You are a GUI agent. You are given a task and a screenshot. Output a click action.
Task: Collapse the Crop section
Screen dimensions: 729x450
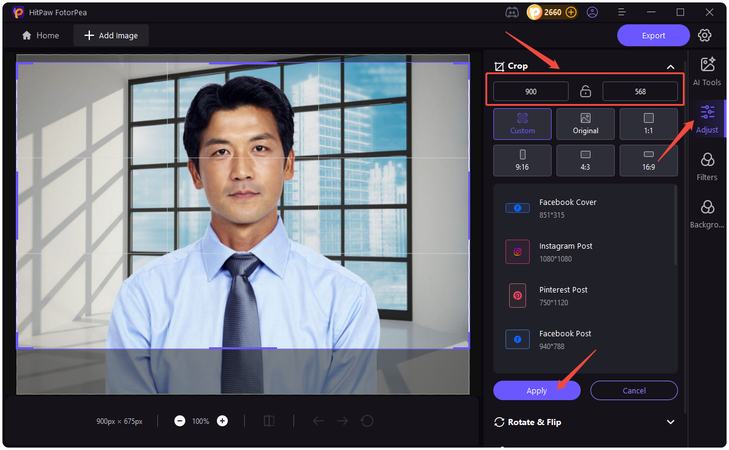click(670, 66)
